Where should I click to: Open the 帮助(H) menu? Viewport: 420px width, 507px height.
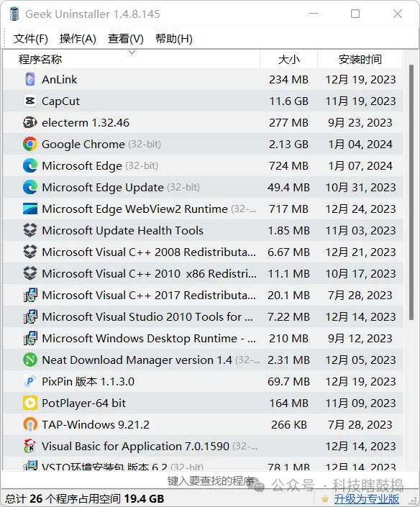pyautogui.click(x=174, y=39)
